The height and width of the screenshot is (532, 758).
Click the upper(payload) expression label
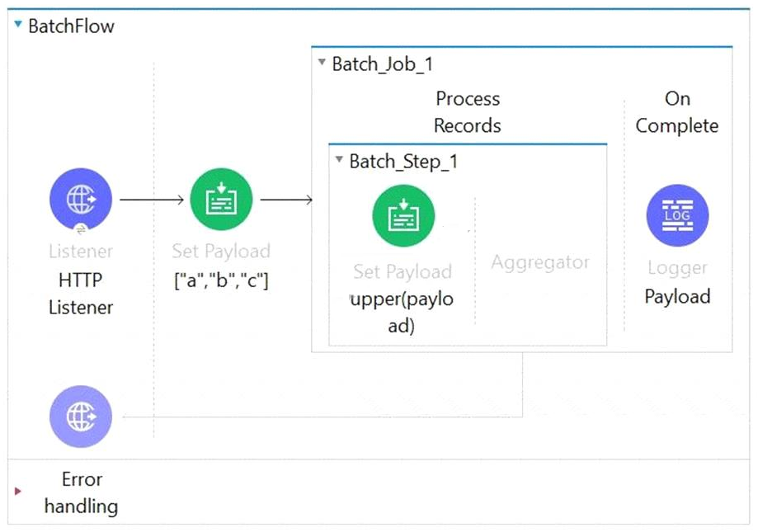(x=402, y=312)
